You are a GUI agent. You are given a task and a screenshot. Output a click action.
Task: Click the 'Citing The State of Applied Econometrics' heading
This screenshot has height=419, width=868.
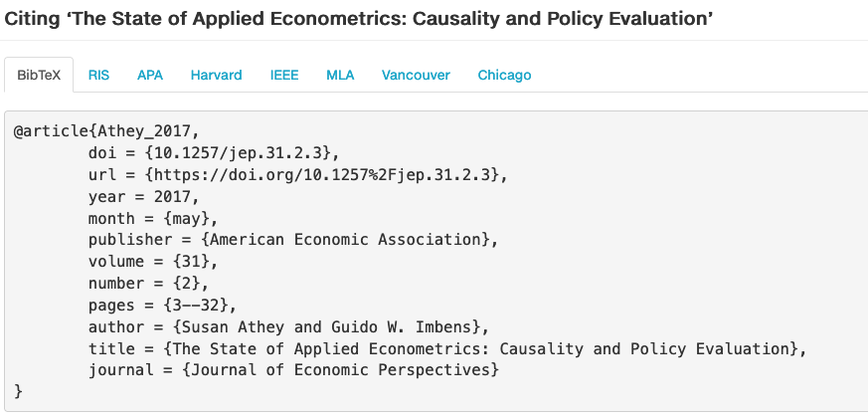(358, 19)
